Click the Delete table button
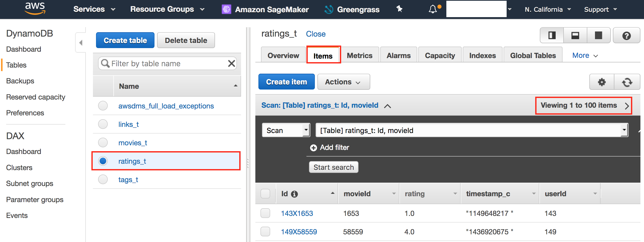 (186, 40)
